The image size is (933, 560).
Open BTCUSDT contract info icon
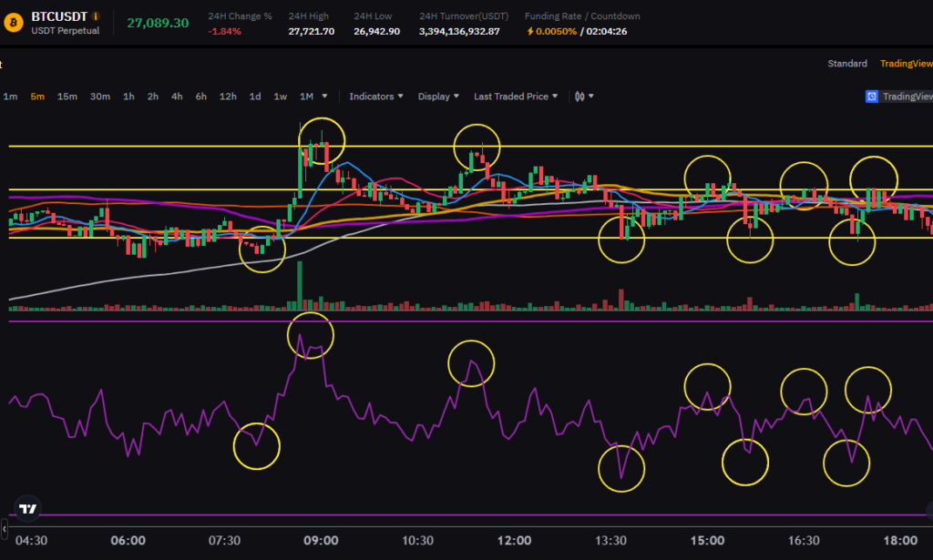[x=96, y=16]
